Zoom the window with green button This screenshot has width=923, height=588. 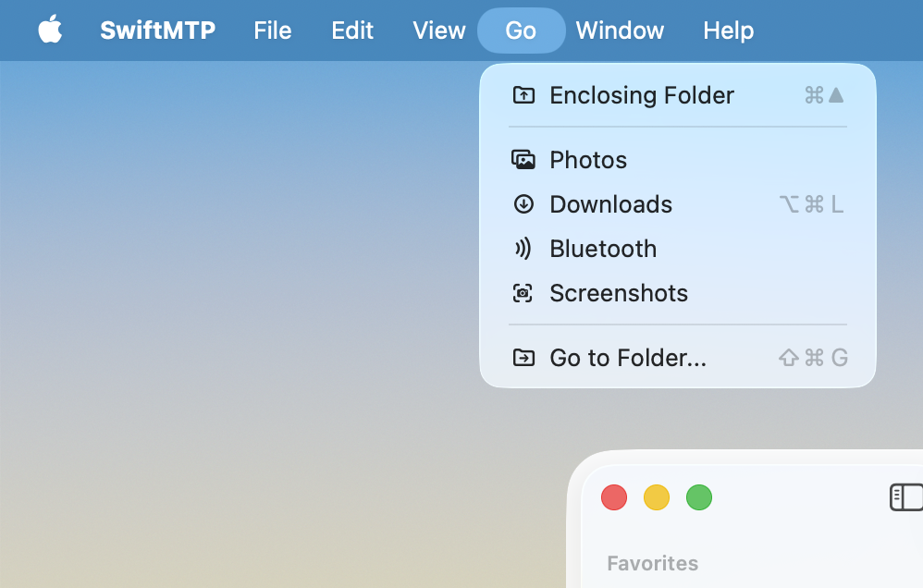699,497
